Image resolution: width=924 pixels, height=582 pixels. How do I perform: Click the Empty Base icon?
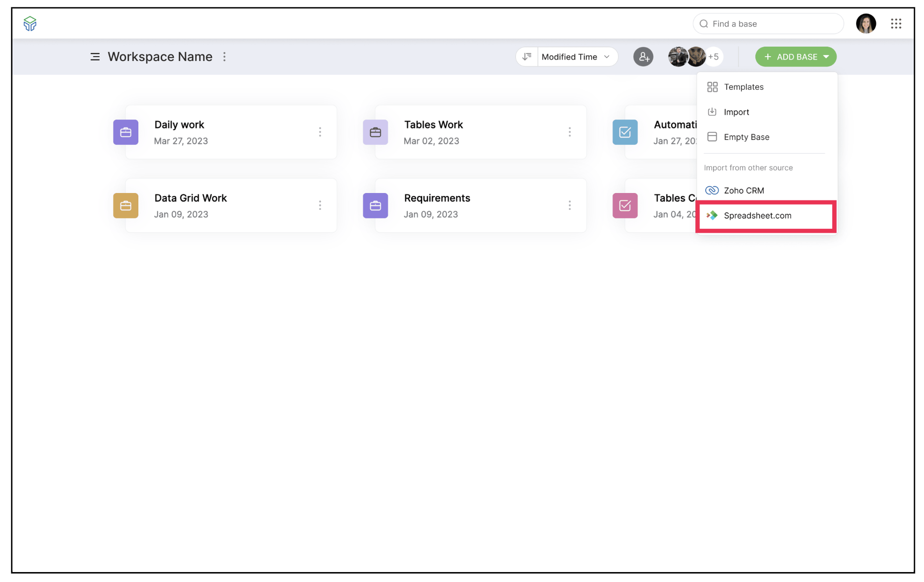[712, 137]
